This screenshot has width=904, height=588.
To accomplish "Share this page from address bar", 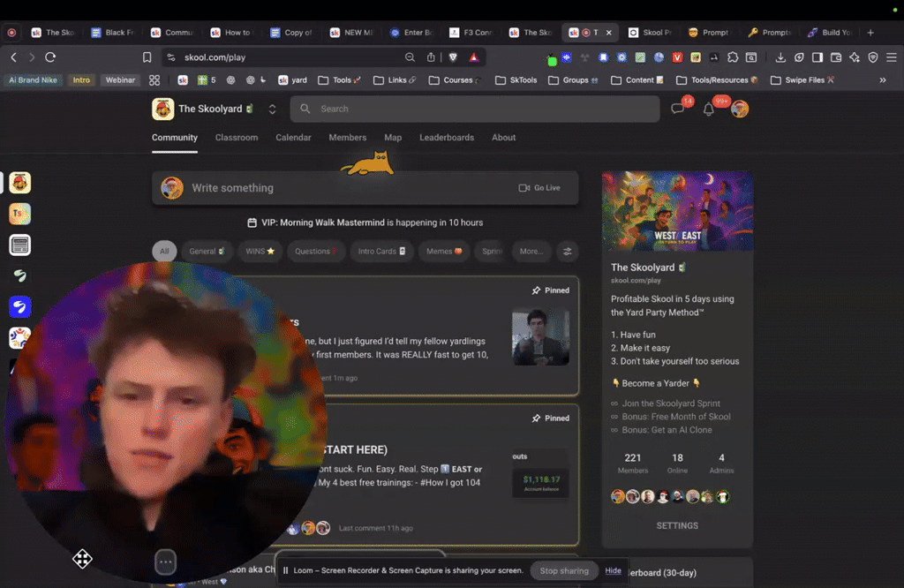I will tap(431, 57).
